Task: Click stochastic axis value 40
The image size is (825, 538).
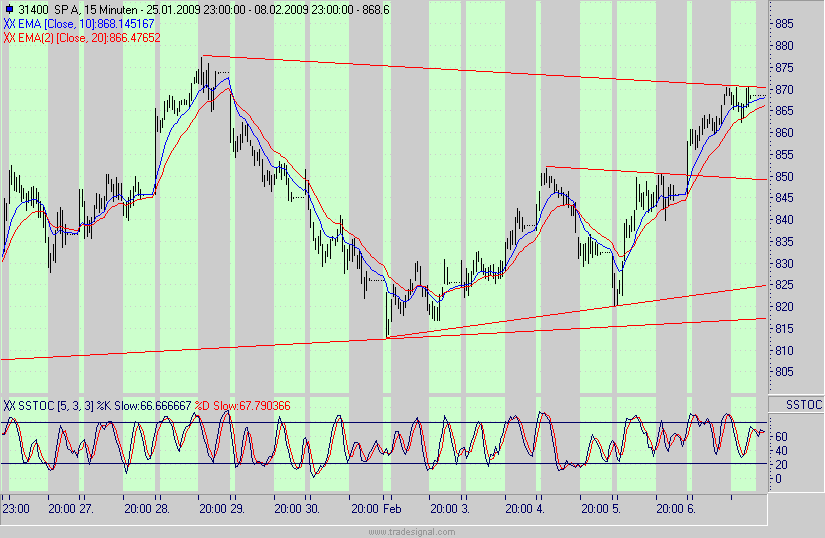Action: [781, 451]
